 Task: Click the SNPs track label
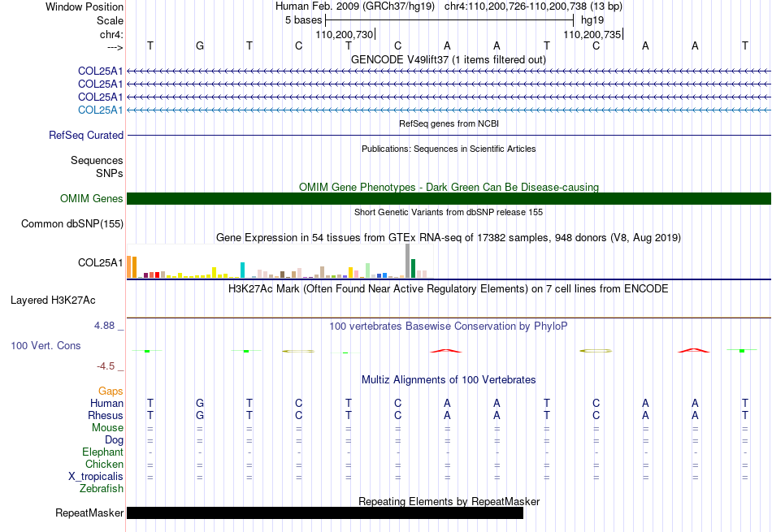click(x=110, y=173)
